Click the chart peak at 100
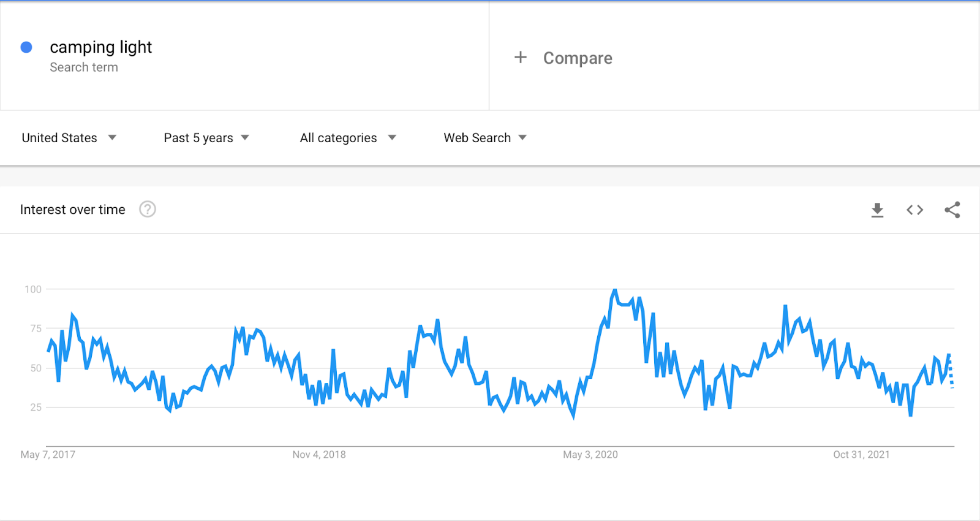The image size is (980, 521). (614, 290)
